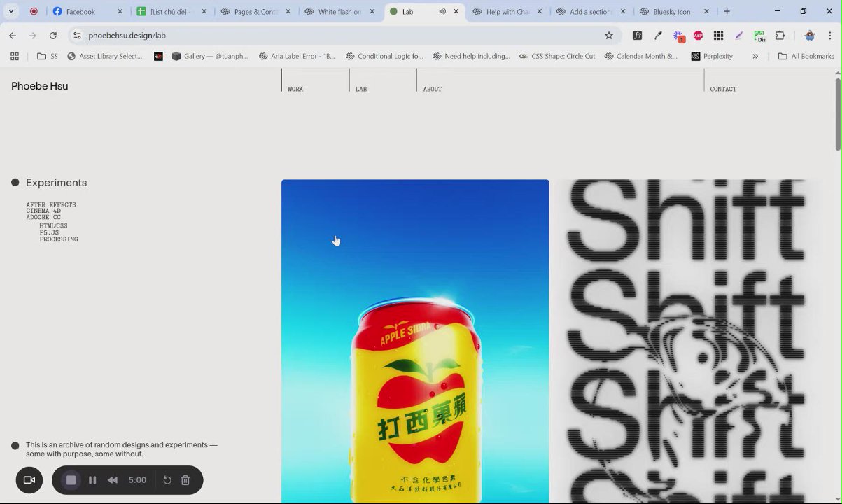Close the Lab tab
842x504 pixels.
click(456, 12)
